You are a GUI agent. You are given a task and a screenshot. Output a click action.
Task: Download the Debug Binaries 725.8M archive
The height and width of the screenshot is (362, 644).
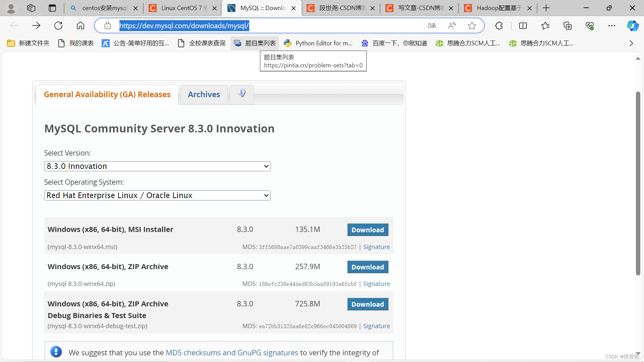coord(368,304)
